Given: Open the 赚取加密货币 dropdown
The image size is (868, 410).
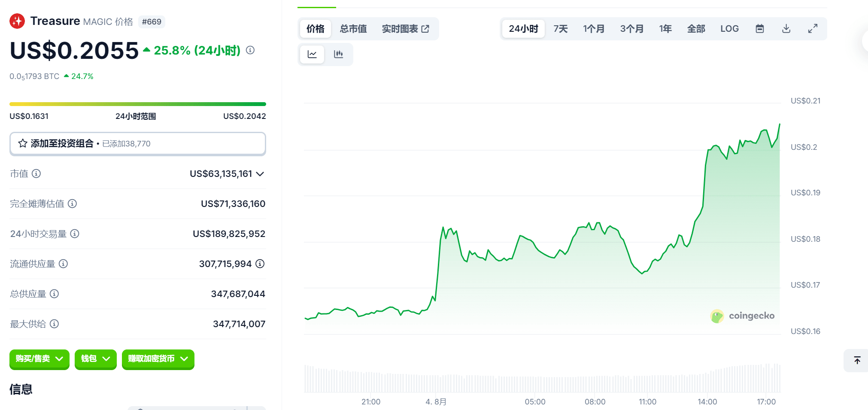Looking at the screenshot, I should (x=158, y=359).
